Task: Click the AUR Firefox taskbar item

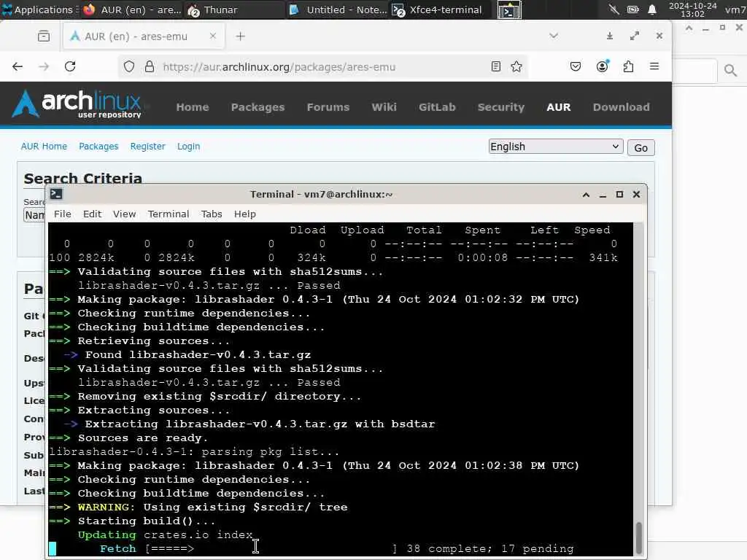Action: pos(131,9)
